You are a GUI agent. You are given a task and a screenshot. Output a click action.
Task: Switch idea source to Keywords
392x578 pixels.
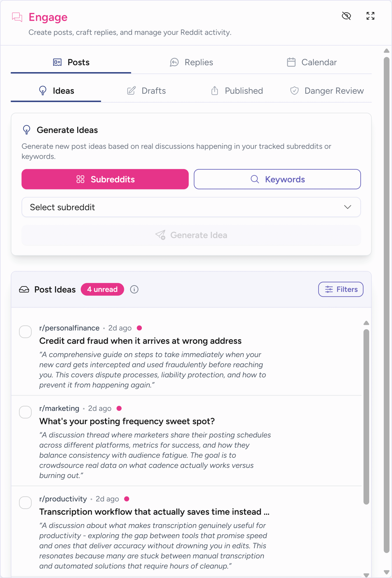click(277, 179)
